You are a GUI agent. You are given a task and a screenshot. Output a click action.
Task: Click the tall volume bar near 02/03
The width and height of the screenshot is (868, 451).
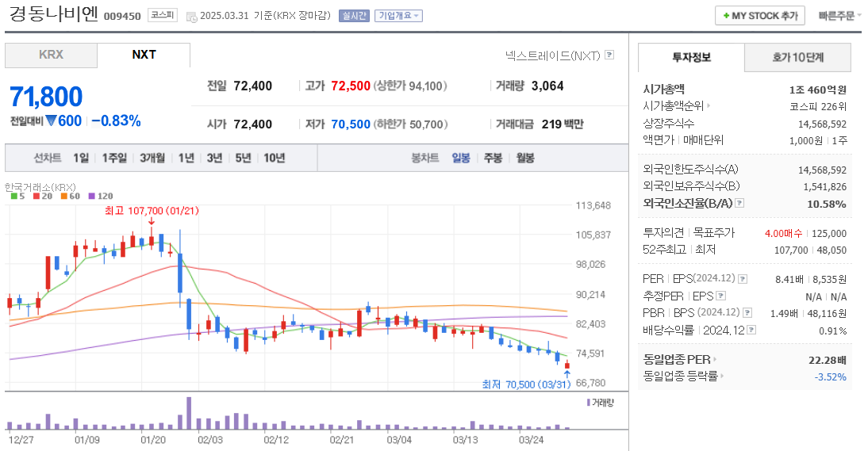click(189, 413)
